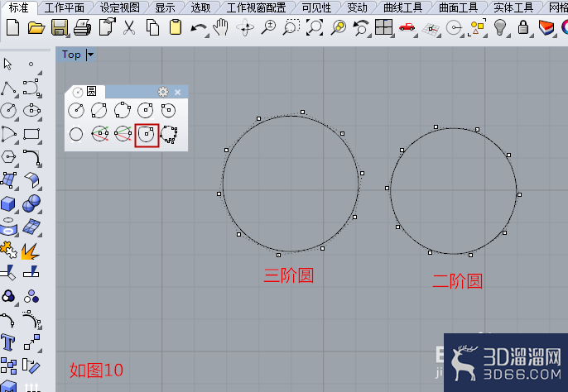Select the Array tool icon
The image size is (568, 392).
(8, 366)
